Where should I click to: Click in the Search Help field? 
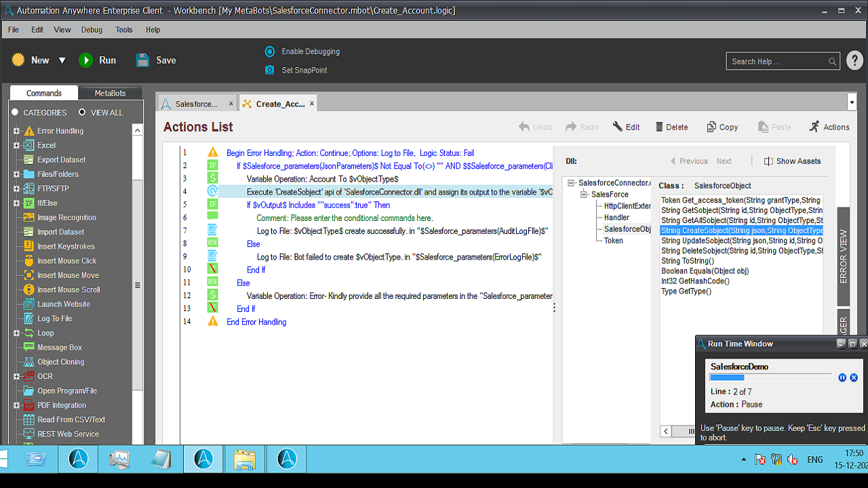777,62
